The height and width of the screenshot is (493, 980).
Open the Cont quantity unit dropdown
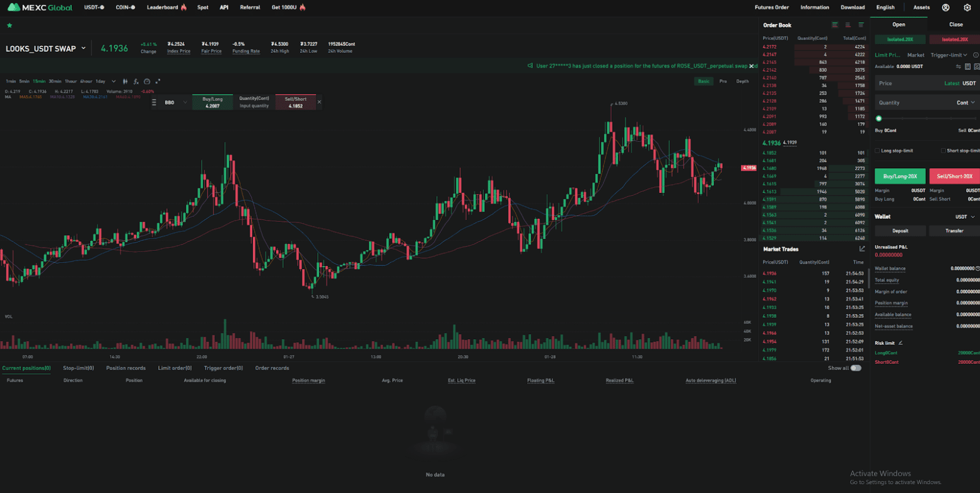coord(965,103)
